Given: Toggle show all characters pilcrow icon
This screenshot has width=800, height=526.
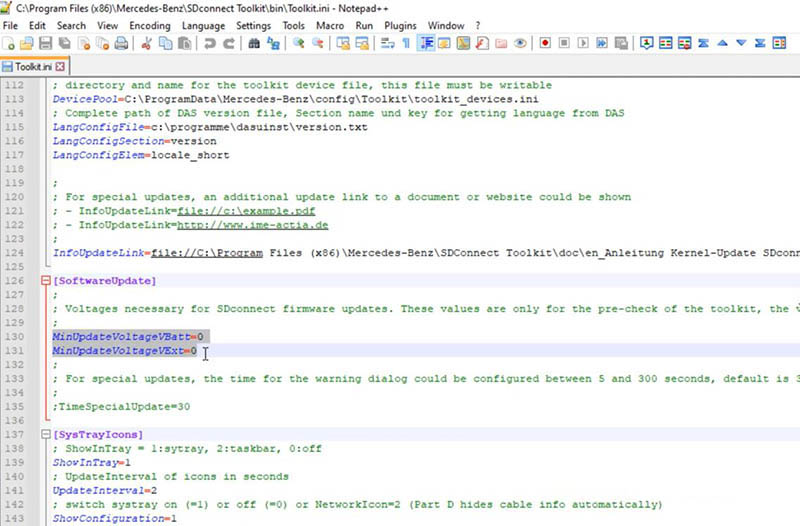Looking at the screenshot, I should (x=406, y=44).
